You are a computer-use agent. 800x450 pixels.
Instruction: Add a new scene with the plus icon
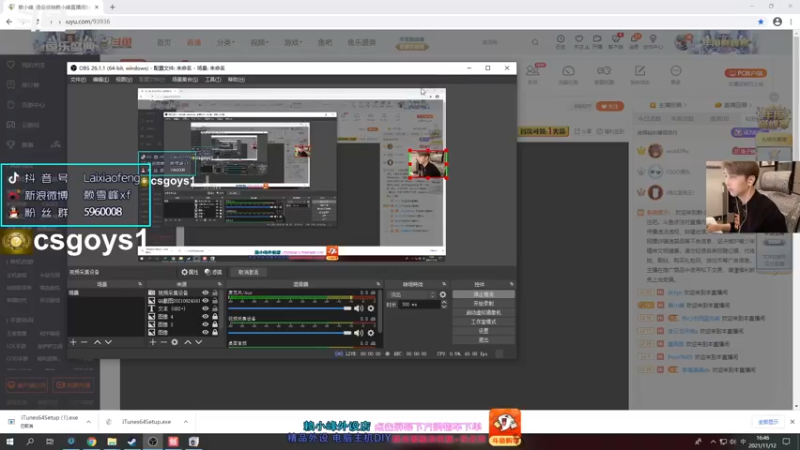point(73,342)
